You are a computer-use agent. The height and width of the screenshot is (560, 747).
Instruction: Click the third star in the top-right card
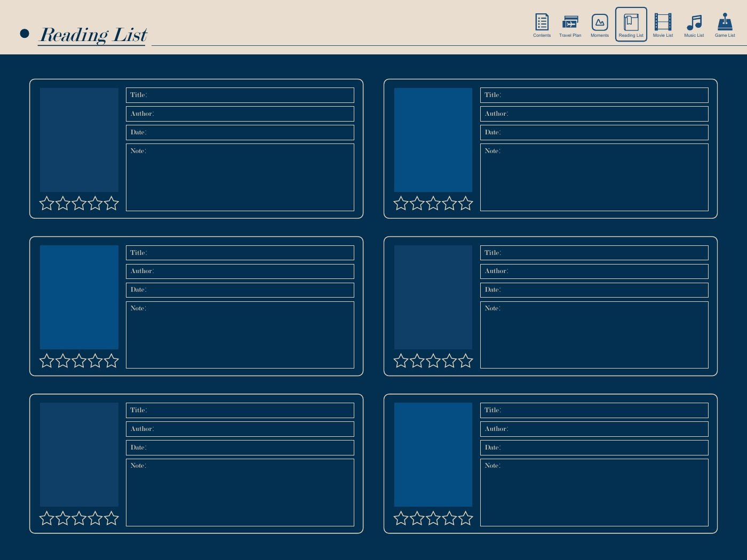click(x=433, y=203)
